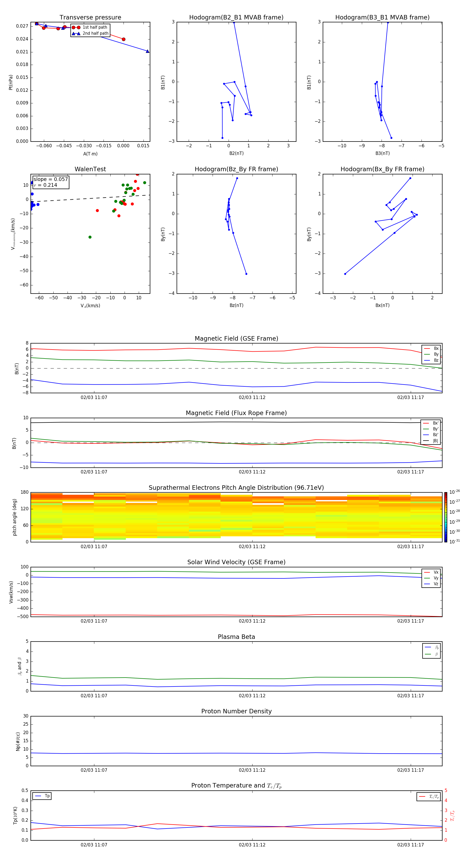Viewport: 473px width, 868px height.
Task: Click the 'Hodogram(Bx_By FR frame)' title
Action: pyautogui.click(x=382, y=169)
